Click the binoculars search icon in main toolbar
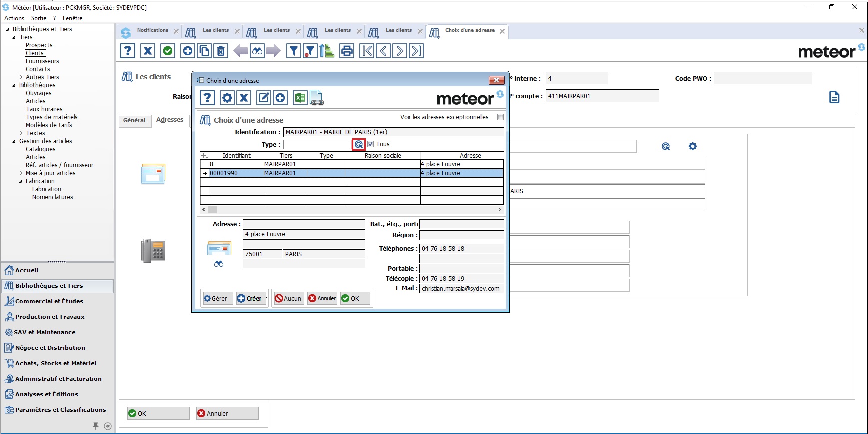 coord(257,51)
